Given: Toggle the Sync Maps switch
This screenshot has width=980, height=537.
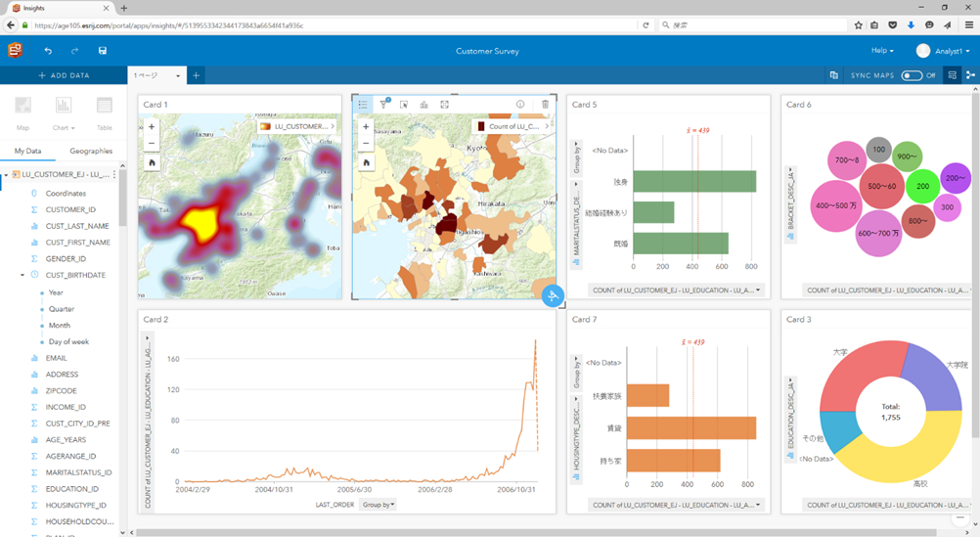Looking at the screenshot, I should coord(912,75).
